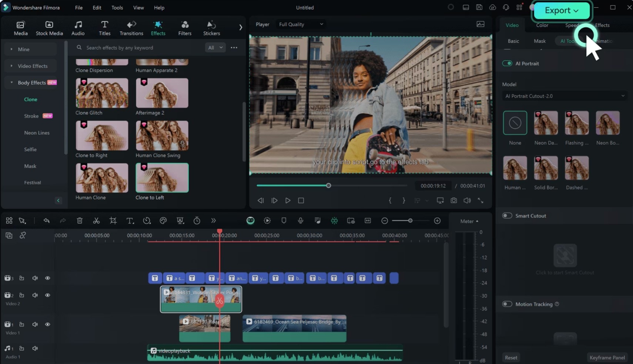Screen dimensions: 633x364
Task: Click the Reset button
Action: pyautogui.click(x=511, y=357)
